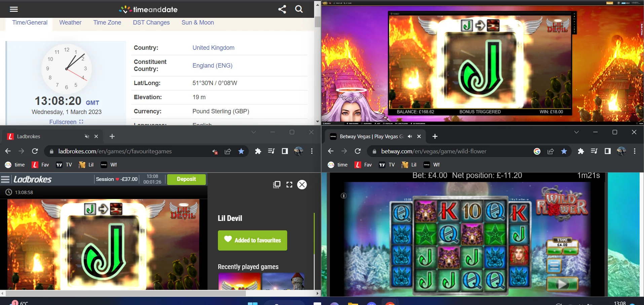Mute the Ladbrokes tab audio icon
Screen dimensions: 644x305
pyautogui.click(x=87, y=136)
